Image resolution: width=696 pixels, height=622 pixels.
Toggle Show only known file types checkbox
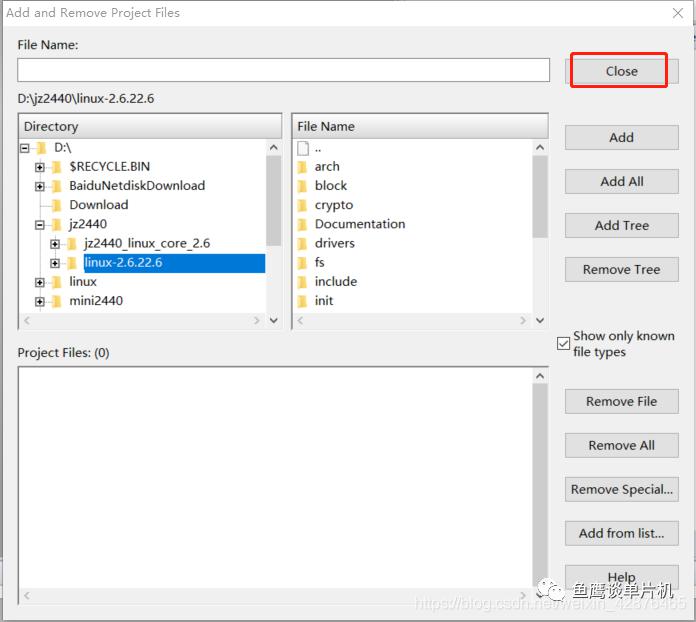tap(563, 344)
